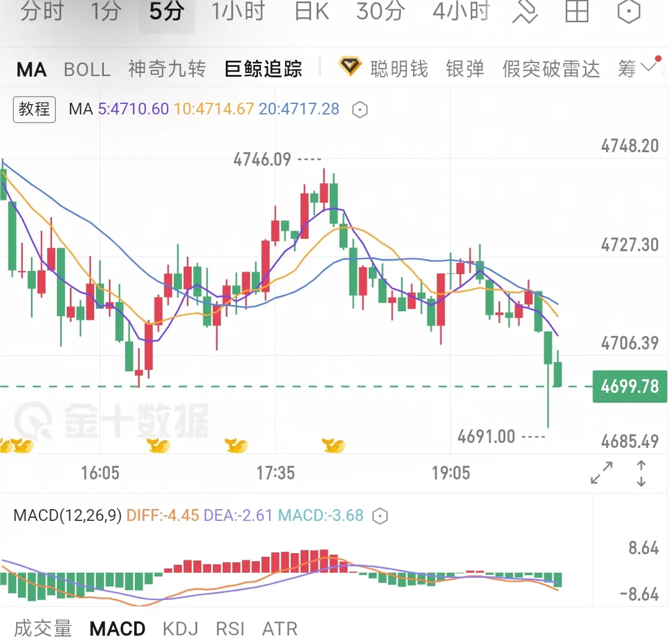This screenshot has height=644, width=668.
Task: Tap whale markers at far left edge
Action: pyautogui.click(x=16, y=445)
